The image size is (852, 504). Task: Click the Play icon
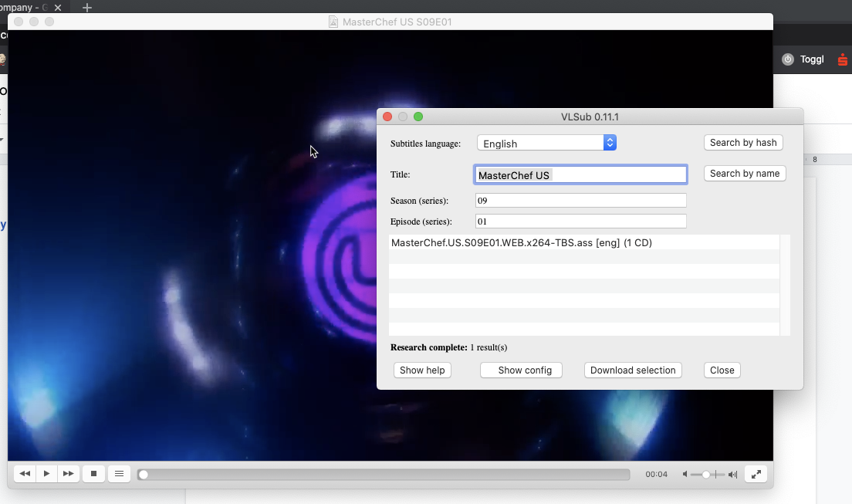[46, 473]
